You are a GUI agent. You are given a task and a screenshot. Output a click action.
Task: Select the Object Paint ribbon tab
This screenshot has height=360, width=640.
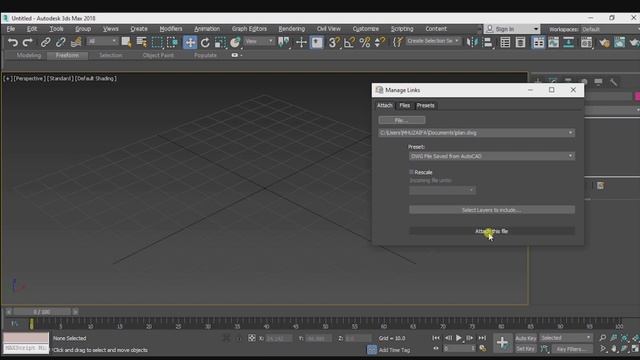click(158, 55)
